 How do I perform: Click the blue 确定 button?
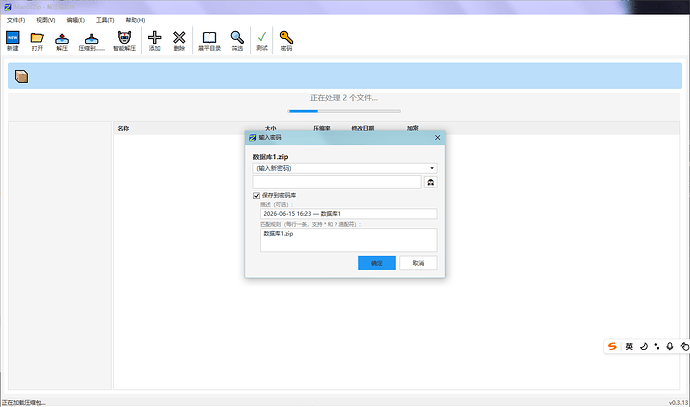[377, 263]
